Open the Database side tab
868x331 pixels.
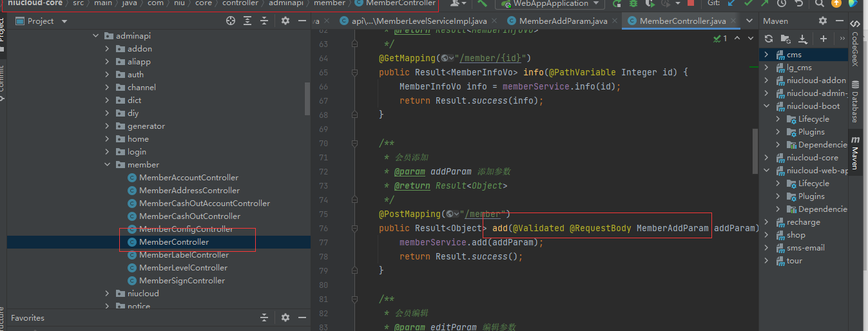pyautogui.click(x=855, y=102)
